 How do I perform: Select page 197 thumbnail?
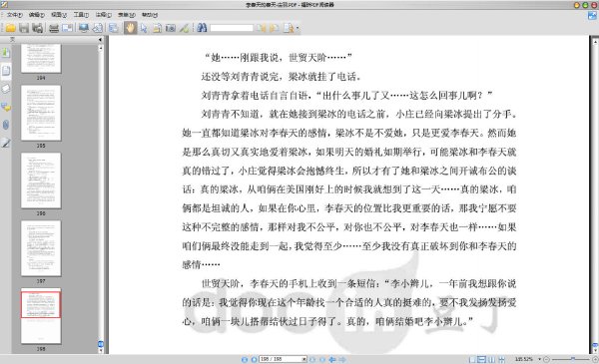tap(41, 248)
